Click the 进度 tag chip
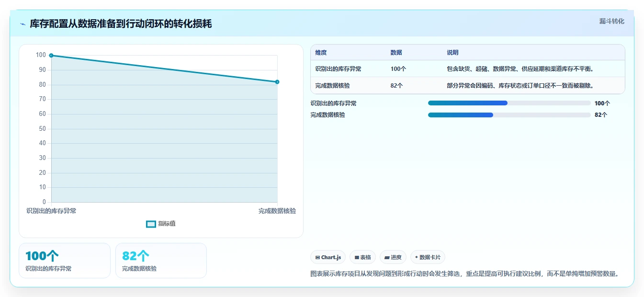The image size is (644, 297). [393, 257]
